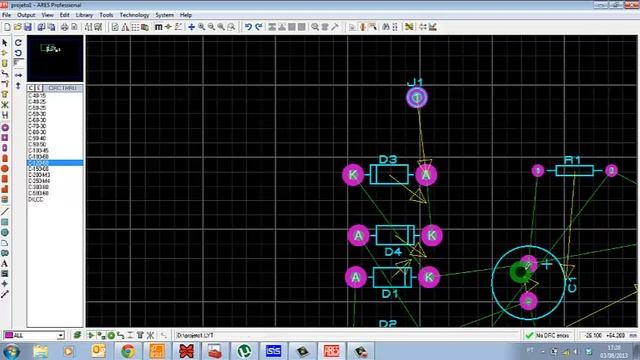Click the Rotate Anti-clockwise icon
Viewport: 640px width, 360px height.
18,53
